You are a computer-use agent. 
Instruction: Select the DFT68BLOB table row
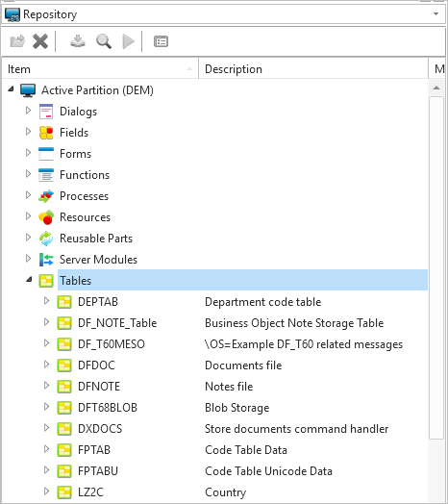(214, 408)
